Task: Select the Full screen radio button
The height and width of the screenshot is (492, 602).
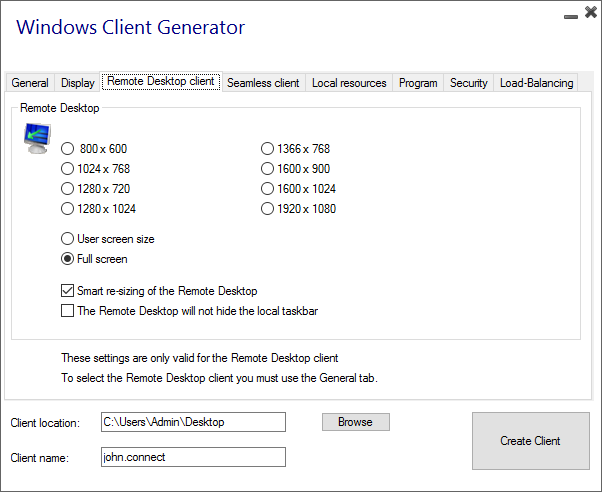Action: coord(68,259)
